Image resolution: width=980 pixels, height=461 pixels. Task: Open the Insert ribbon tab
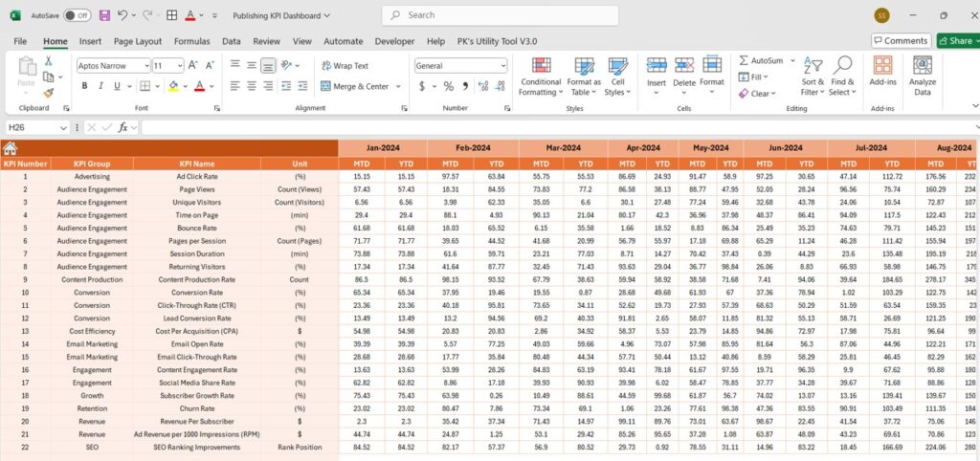[x=90, y=41]
